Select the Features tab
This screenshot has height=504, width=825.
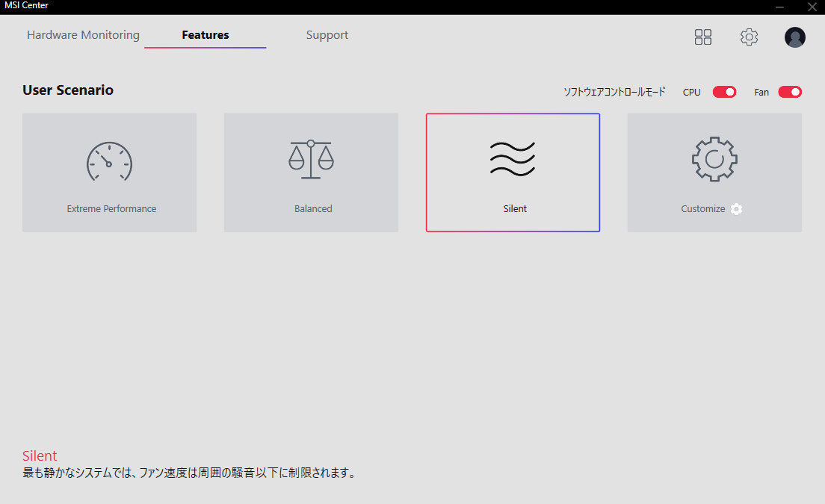(x=204, y=34)
